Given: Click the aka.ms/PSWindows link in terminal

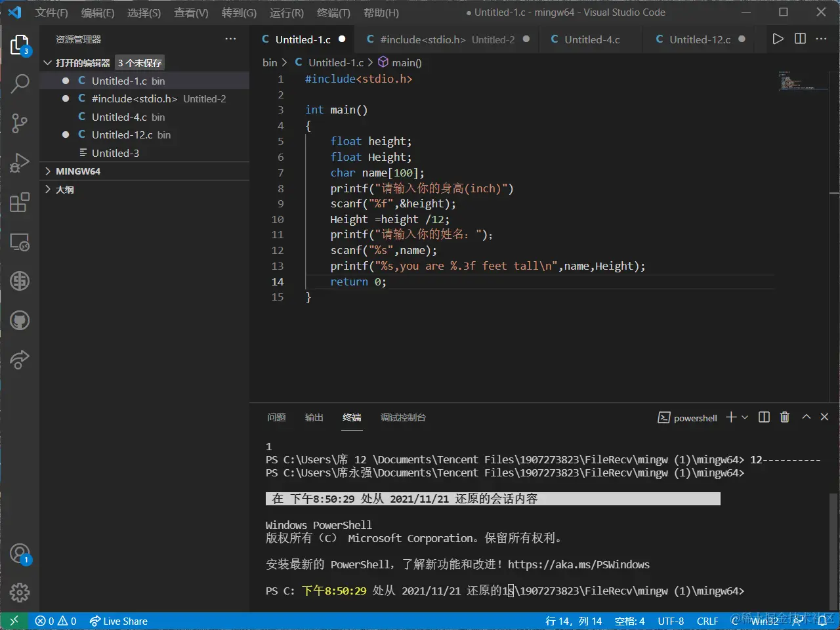Looking at the screenshot, I should point(579,564).
